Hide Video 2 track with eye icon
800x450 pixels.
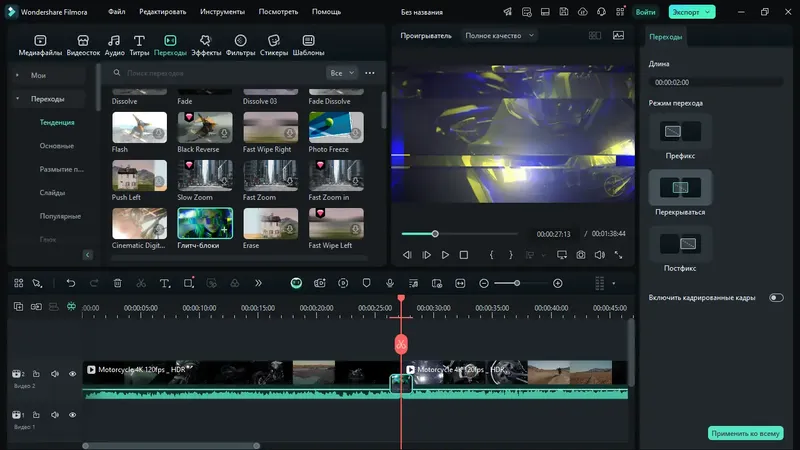pyautogui.click(x=72, y=374)
